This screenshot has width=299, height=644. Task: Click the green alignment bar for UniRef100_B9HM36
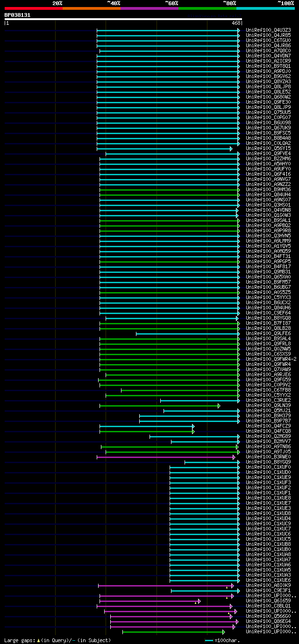[x=169, y=190]
